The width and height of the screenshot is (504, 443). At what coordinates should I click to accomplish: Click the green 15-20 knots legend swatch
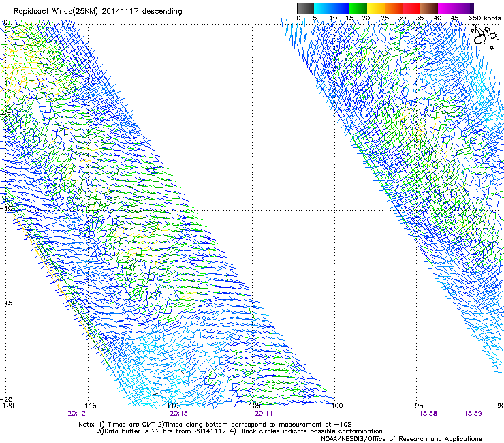pyautogui.click(x=358, y=8)
